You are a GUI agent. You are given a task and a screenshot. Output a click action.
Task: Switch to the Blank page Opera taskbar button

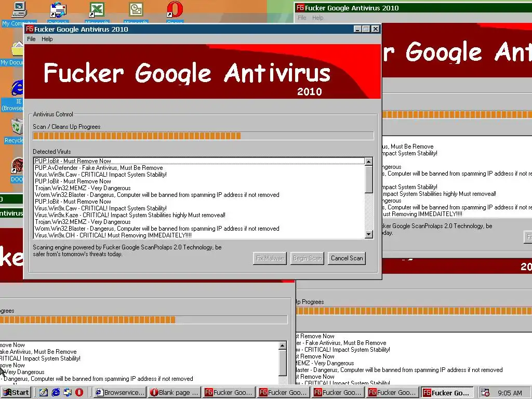click(175, 393)
